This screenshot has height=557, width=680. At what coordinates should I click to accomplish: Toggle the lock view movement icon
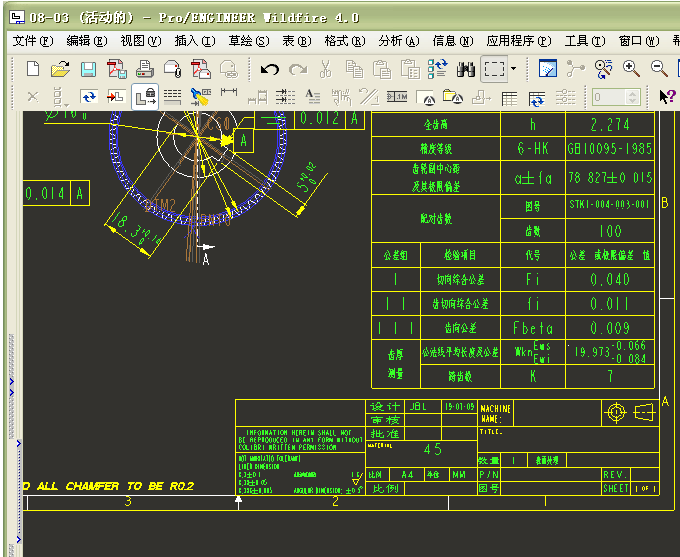pyautogui.click(x=145, y=97)
